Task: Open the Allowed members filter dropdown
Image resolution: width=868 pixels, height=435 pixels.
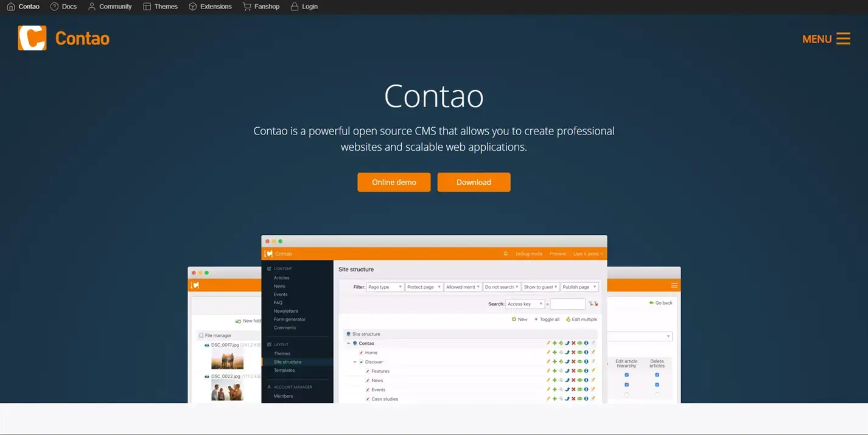Action: [x=463, y=287]
